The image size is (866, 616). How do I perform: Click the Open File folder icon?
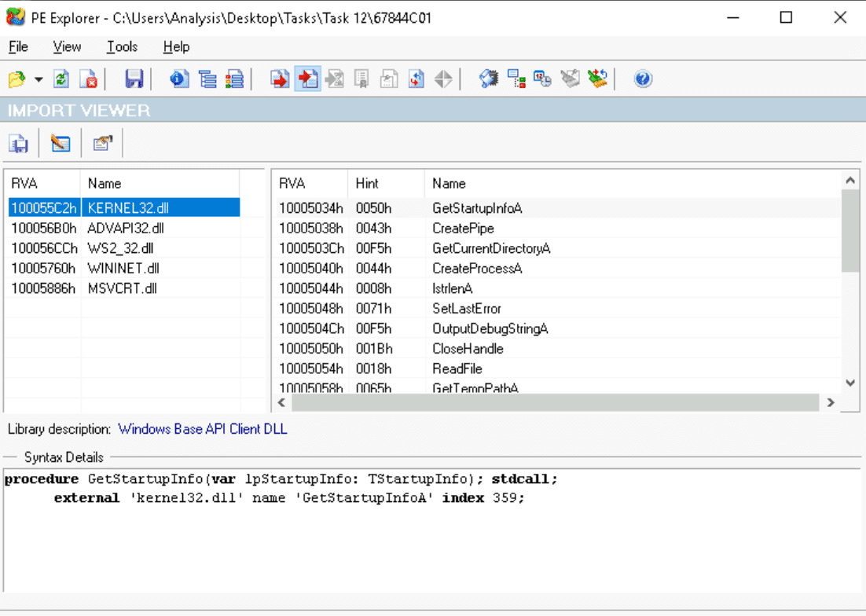[x=17, y=79]
